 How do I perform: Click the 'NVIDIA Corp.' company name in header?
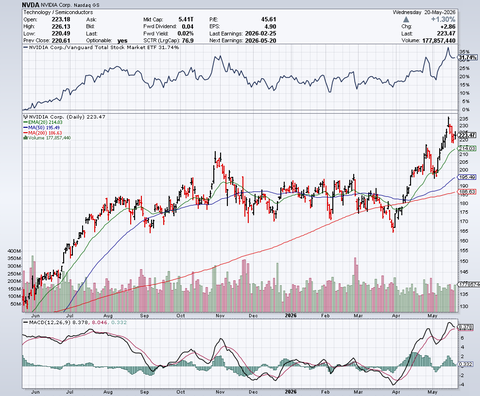56,5
